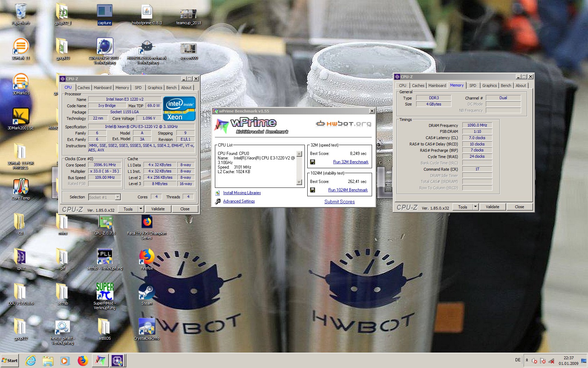Launch HWBOT x265 Benchmark shortcut
Image resolution: width=588 pixels, height=368 pixels.
point(147,51)
